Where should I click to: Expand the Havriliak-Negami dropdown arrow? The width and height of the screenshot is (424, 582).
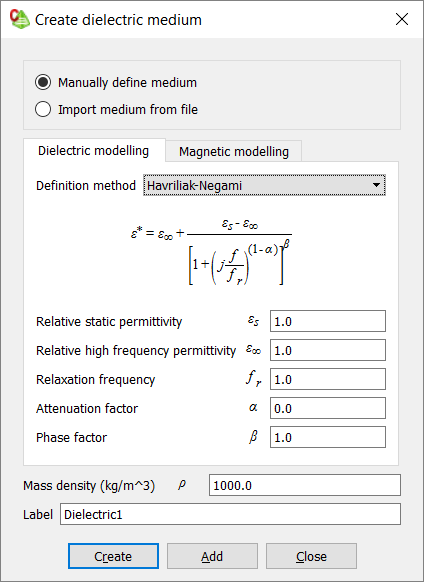(x=376, y=185)
